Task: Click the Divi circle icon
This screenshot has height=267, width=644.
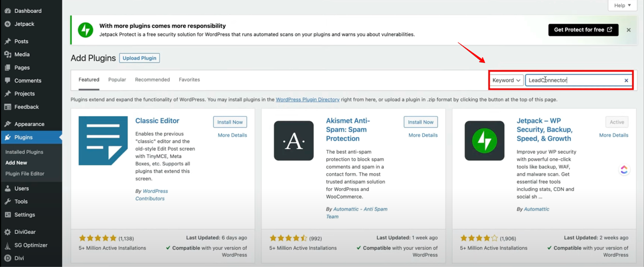Action: coord(8,258)
